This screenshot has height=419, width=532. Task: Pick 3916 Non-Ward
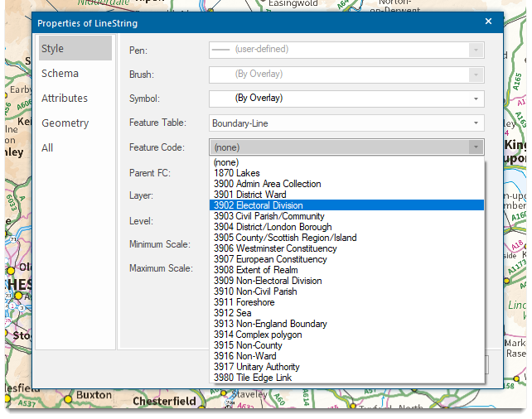(x=346, y=356)
